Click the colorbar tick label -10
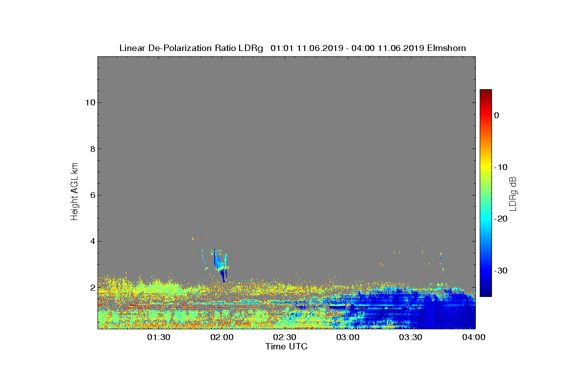This screenshot has width=588, height=392. [500, 167]
